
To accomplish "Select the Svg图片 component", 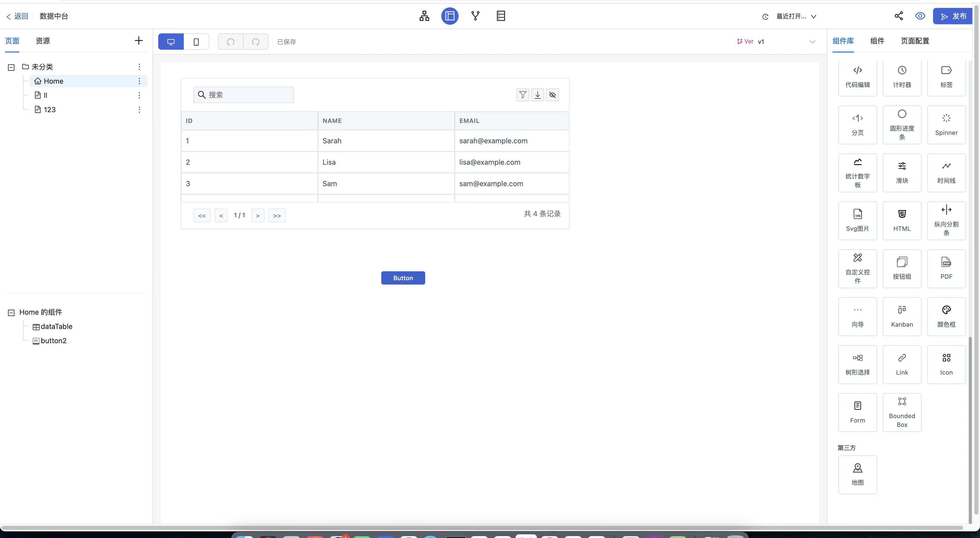I will [x=857, y=221].
